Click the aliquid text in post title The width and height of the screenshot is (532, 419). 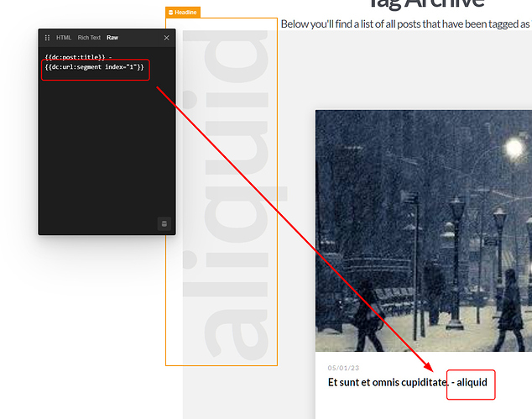pyautogui.click(x=472, y=382)
